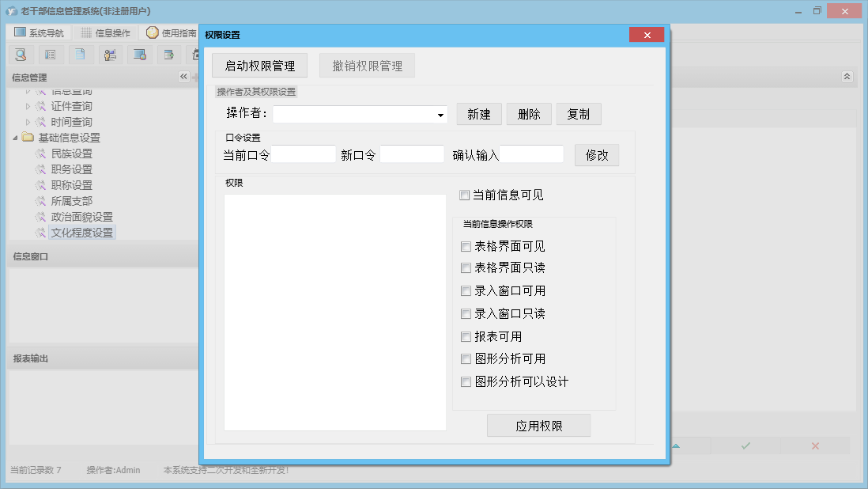Collapse the 信息管理 panel with double chevron
The width and height of the screenshot is (868, 489).
[183, 77]
